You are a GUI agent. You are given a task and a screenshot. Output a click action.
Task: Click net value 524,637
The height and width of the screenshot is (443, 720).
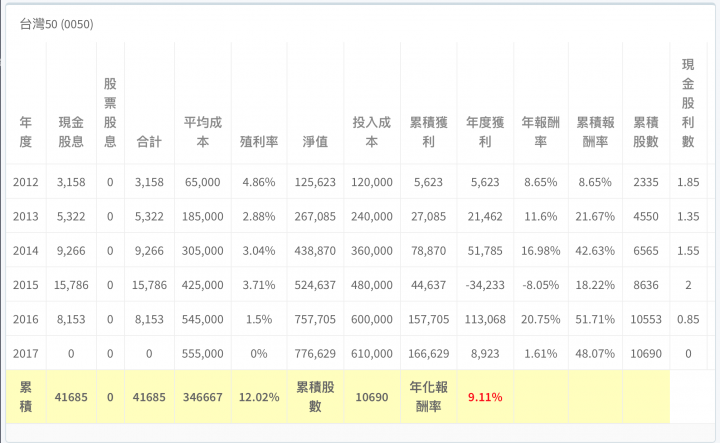coord(315,285)
